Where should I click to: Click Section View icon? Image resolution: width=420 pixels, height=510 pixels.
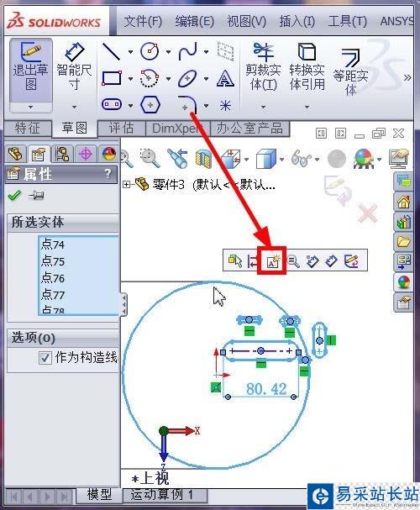pyautogui.click(x=203, y=159)
